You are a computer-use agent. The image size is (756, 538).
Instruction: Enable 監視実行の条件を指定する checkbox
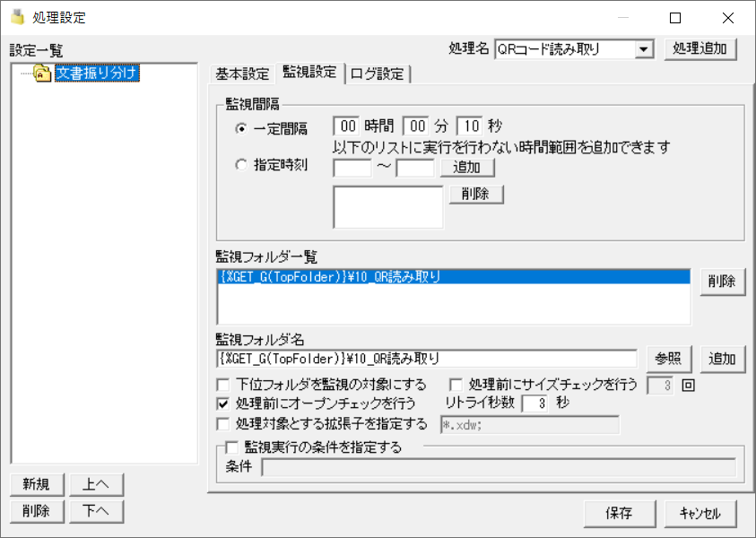[232, 447]
